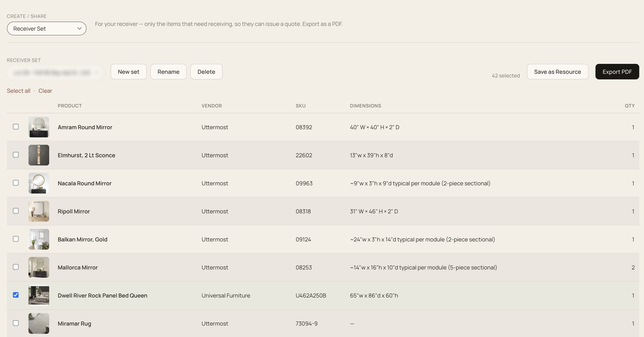The width and height of the screenshot is (644, 337).
Task: Open the Ripoll Mirror thumbnail image
Action: [x=39, y=211]
